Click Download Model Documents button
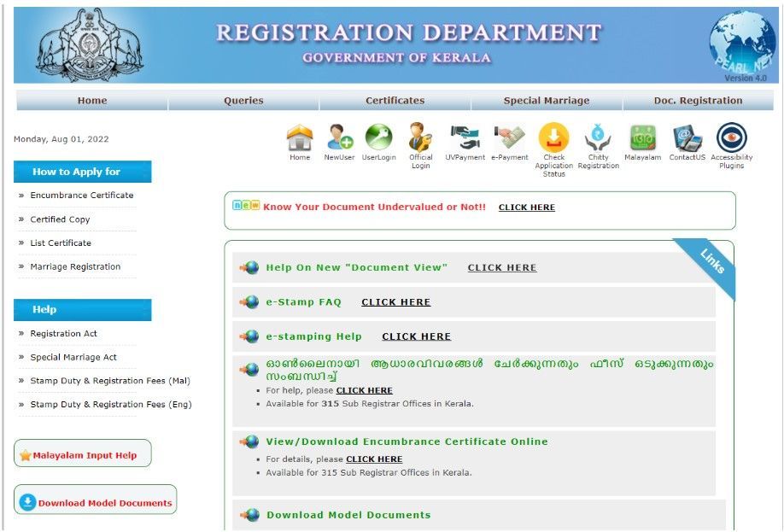The width and height of the screenshot is (784, 532). [x=95, y=501]
